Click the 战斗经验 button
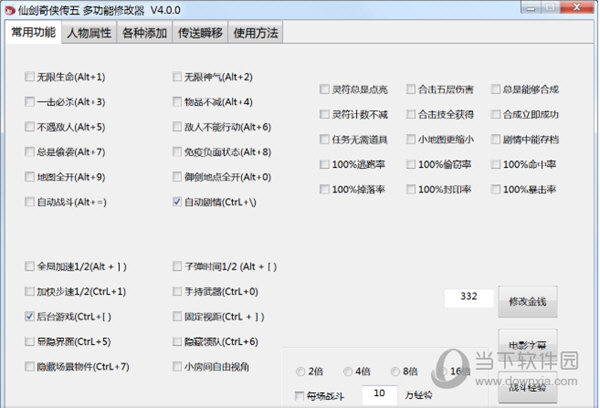 527,387
